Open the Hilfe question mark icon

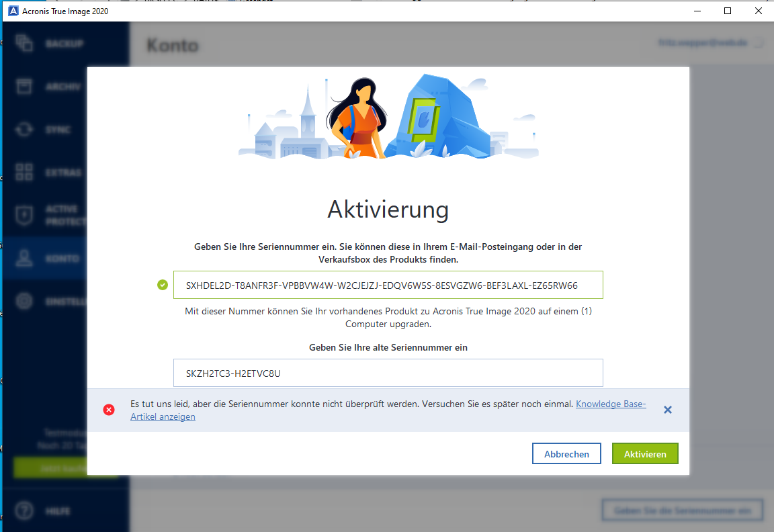[24, 511]
